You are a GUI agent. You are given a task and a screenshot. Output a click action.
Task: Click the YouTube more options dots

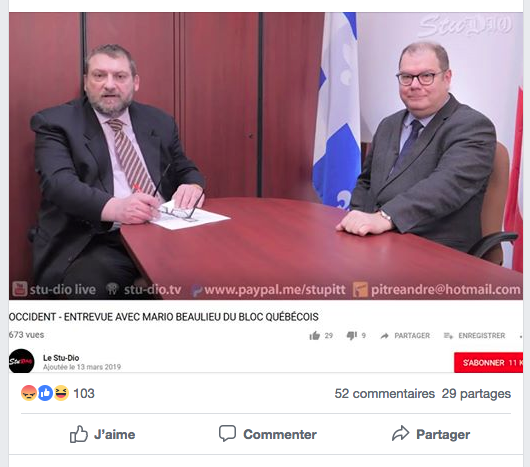(521, 336)
